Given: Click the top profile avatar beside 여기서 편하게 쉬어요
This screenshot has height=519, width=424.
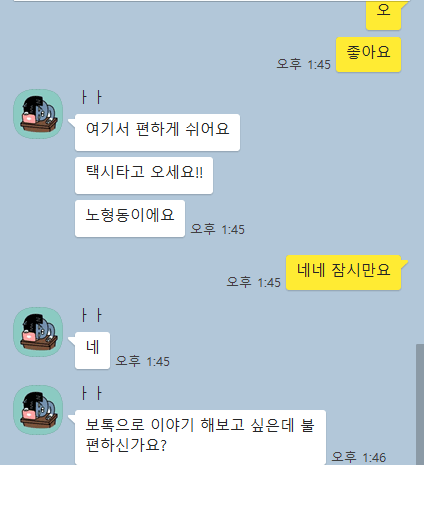Looking at the screenshot, I should 38,114.
